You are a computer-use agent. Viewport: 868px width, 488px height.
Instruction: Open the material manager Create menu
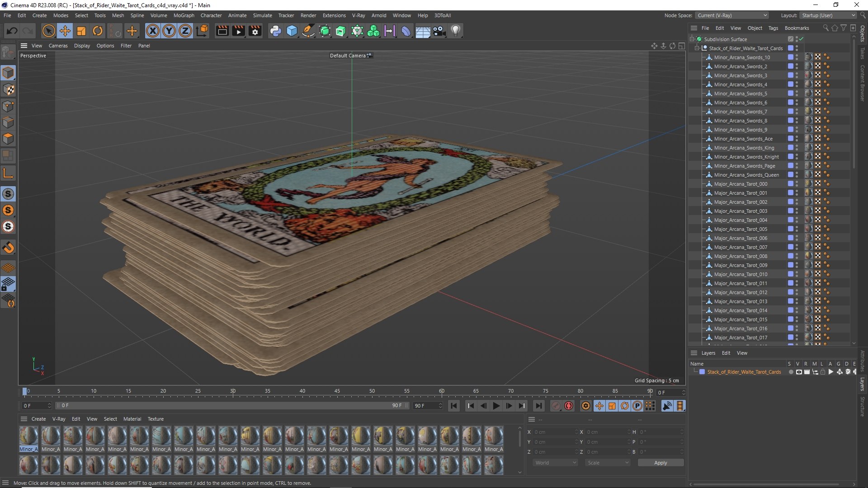coord(38,419)
